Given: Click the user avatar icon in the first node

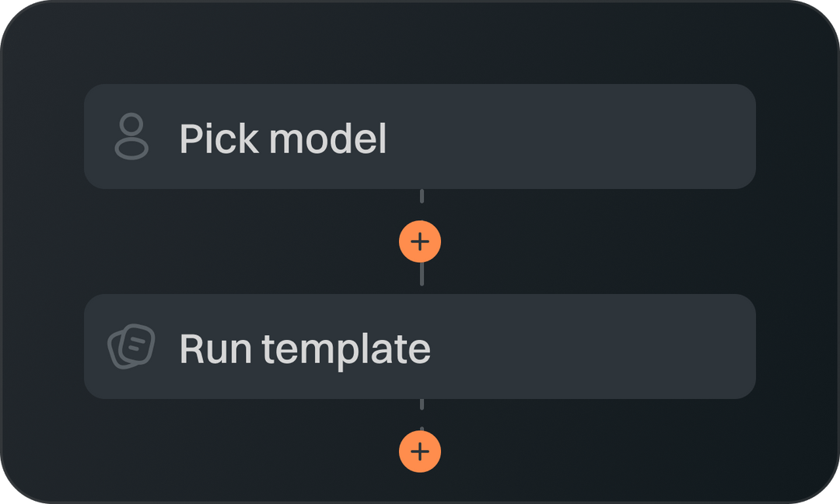Looking at the screenshot, I should 132,137.
